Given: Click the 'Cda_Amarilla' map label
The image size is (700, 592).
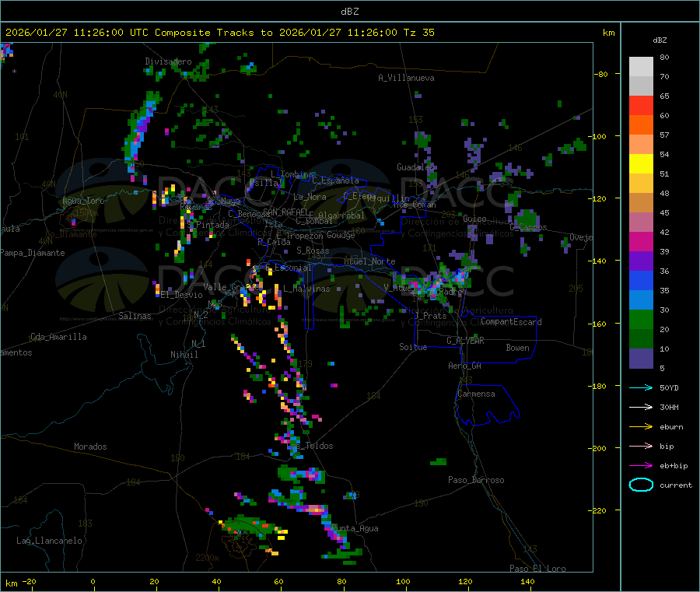Looking at the screenshot, I should coord(58,337).
